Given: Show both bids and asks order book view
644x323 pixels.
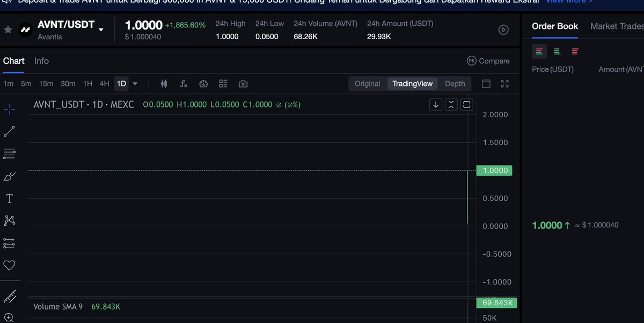Looking at the screenshot, I should (x=539, y=52).
